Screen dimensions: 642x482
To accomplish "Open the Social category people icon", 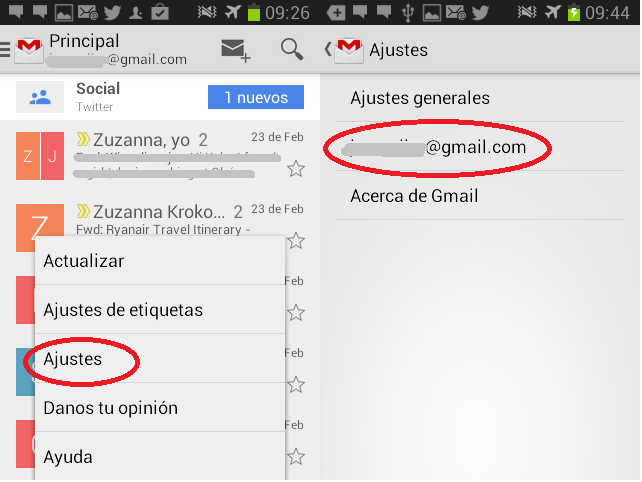I will [40, 97].
